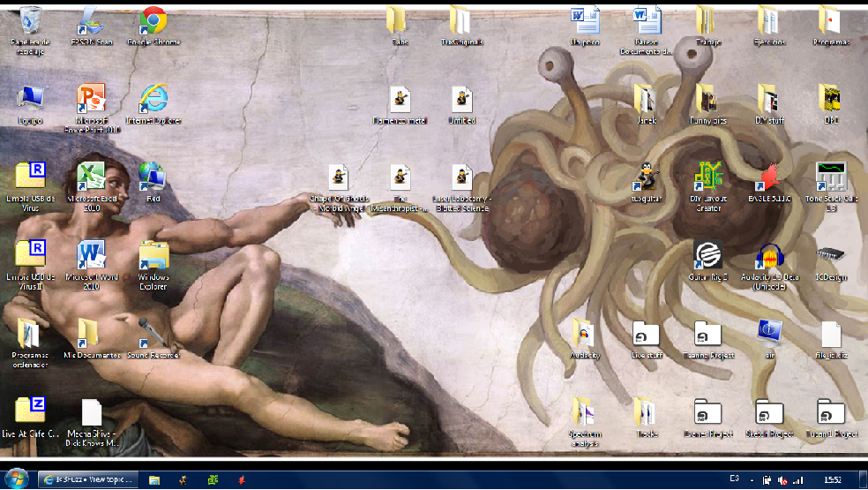Open the tuxguitar shortcut
This screenshot has width=868, height=490.
coord(646,177)
